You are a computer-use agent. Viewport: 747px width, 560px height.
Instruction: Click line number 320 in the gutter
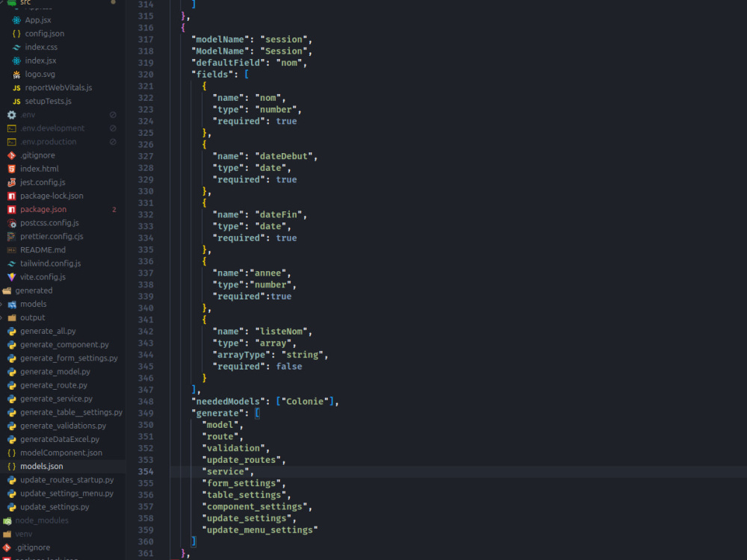click(x=146, y=75)
